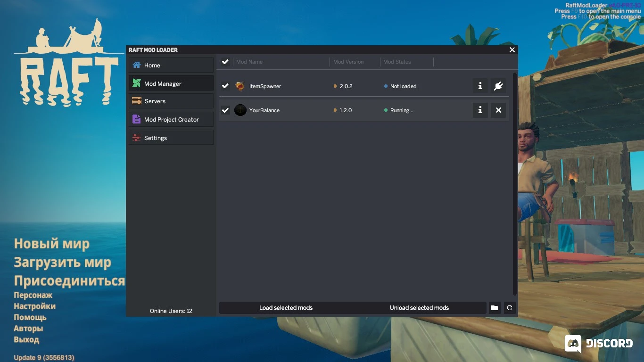Uncheck the ItemSpawner mod checkbox
The image size is (644, 362).
tap(225, 86)
